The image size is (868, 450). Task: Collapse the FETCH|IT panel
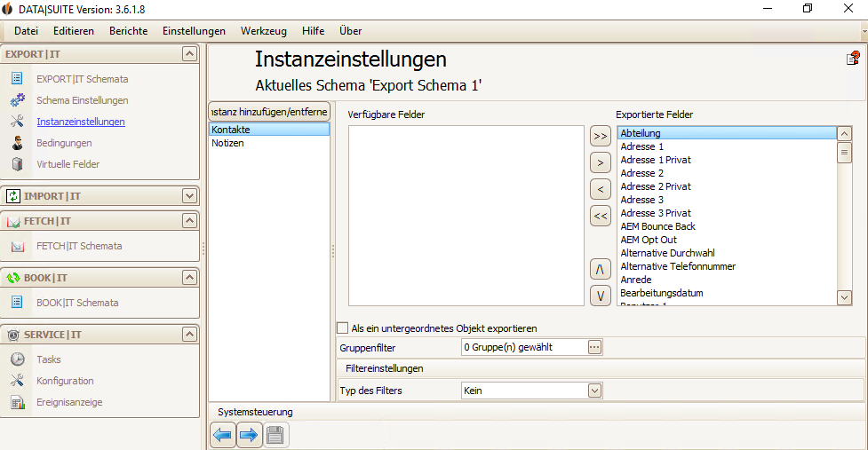pyautogui.click(x=189, y=221)
